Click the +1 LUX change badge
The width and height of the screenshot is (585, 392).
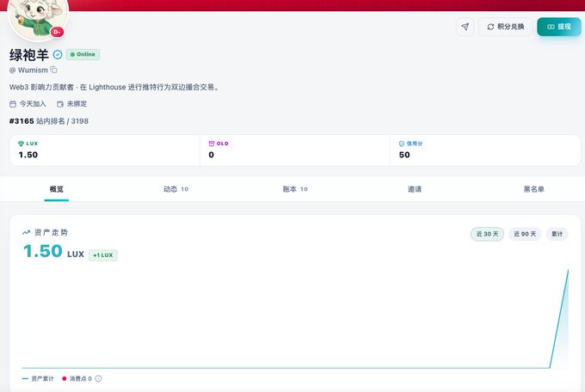pyautogui.click(x=103, y=255)
